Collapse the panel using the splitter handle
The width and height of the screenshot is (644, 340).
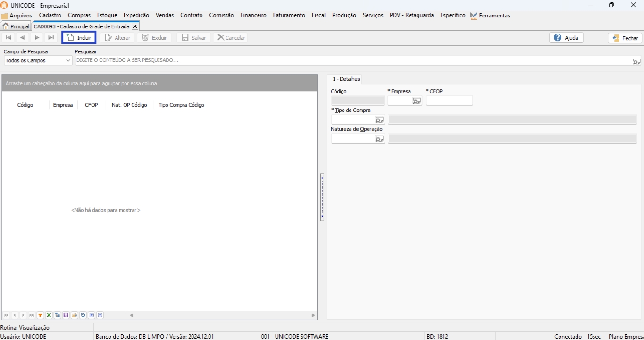(x=322, y=197)
